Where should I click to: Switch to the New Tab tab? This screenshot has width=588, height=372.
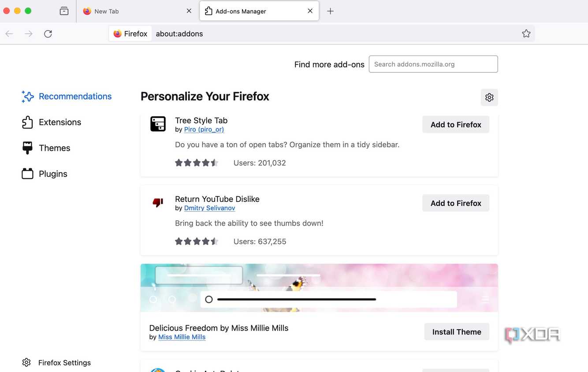pos(138,11)
